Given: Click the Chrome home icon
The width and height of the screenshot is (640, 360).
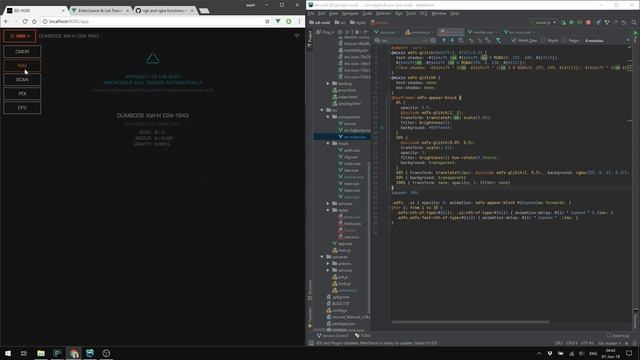Looking at the screenshot, I should (34, 21).
